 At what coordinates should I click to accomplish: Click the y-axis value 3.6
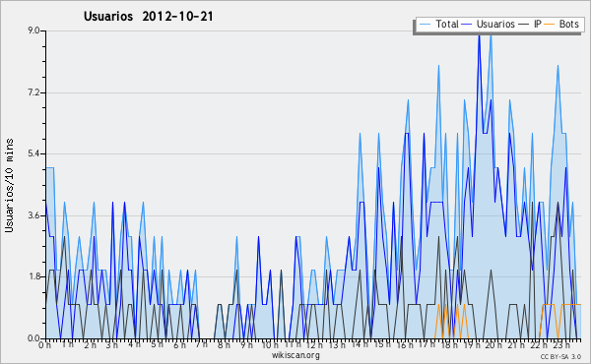(33, 215)
